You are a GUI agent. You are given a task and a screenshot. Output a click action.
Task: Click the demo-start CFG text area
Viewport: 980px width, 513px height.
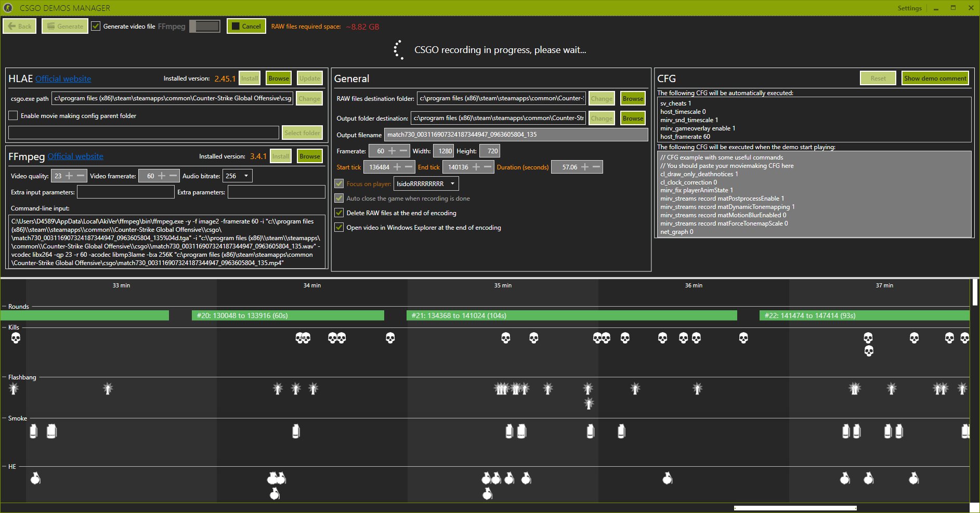click(814, 194)
